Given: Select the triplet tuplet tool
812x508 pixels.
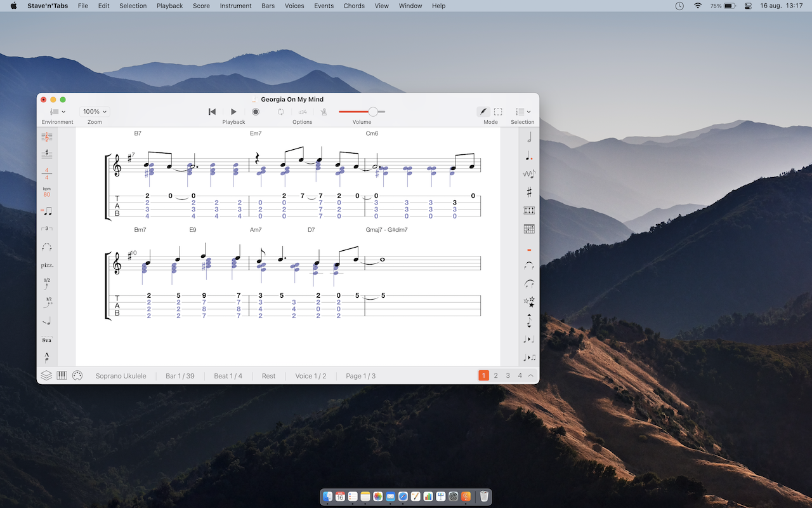Looking at the screenshot, I should pyautogui.click(x=46, y=229).
